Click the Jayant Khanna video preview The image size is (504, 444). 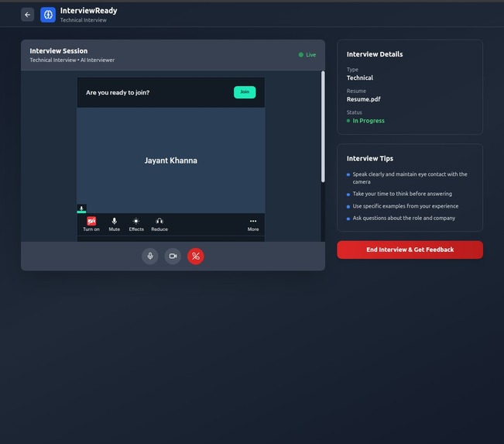pos(170,160)
